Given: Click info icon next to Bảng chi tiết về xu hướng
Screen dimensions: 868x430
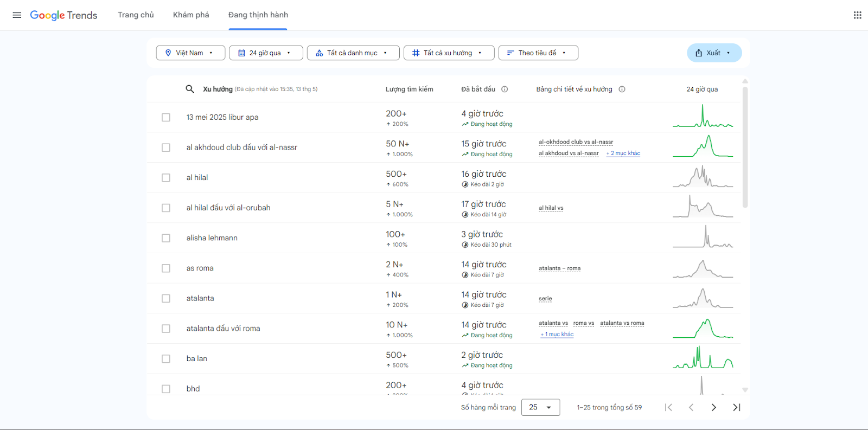Looking at the screenshot, I should point(622,89).
